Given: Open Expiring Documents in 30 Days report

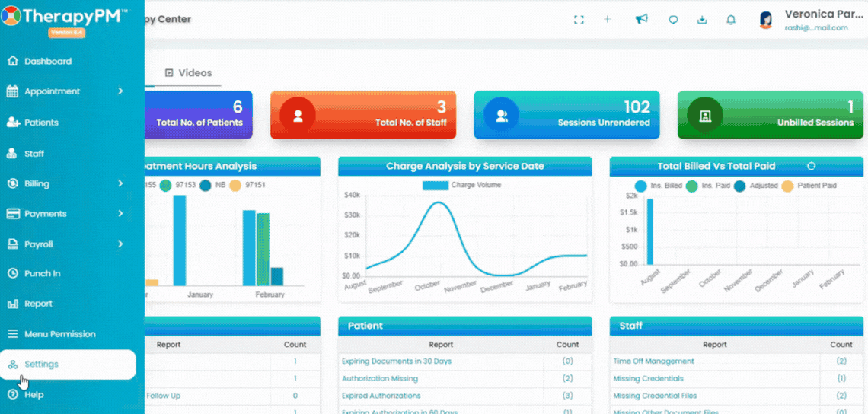Looking at the screenshot, I should 397,361.
